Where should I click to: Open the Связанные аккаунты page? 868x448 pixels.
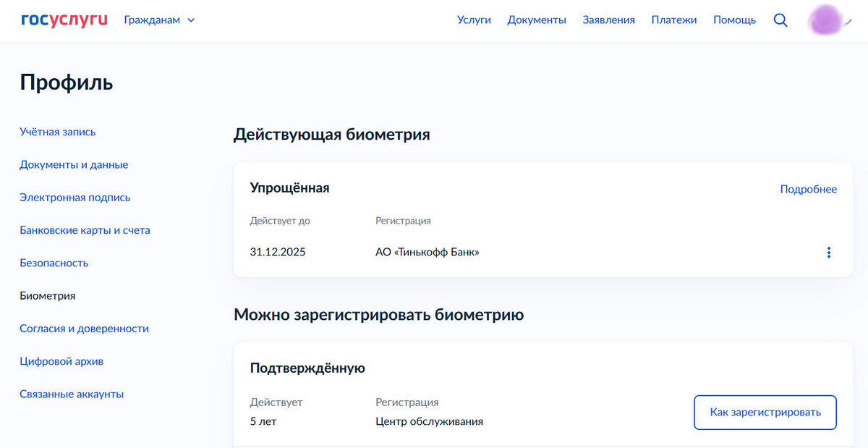(x=72, y=393)
